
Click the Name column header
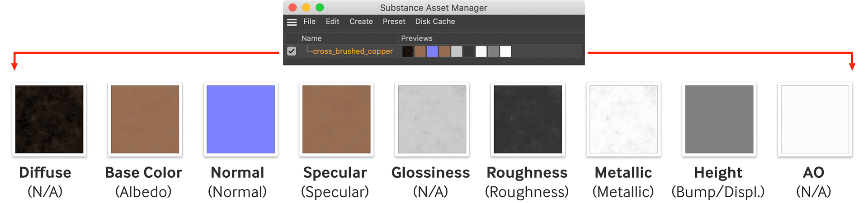tap(311, 38)
